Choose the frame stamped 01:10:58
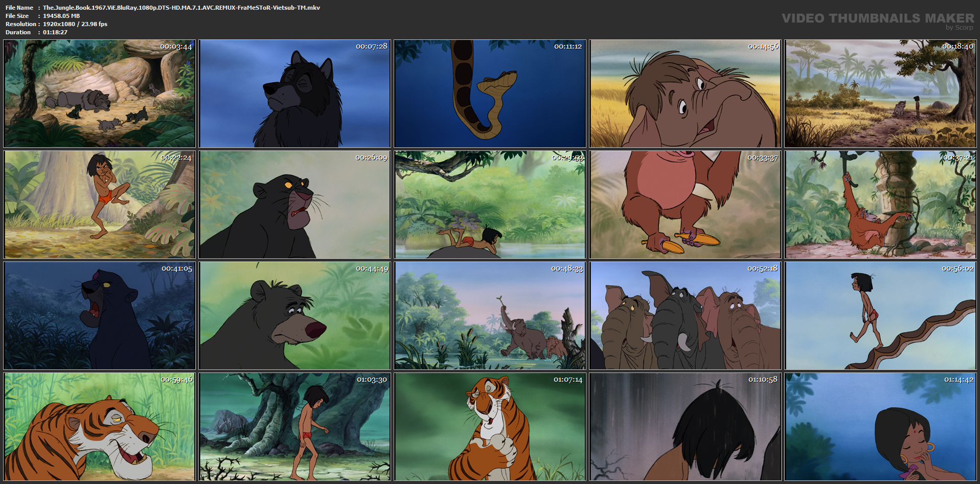The height and width of the screenshot is (484, 980). click(685, 427)
